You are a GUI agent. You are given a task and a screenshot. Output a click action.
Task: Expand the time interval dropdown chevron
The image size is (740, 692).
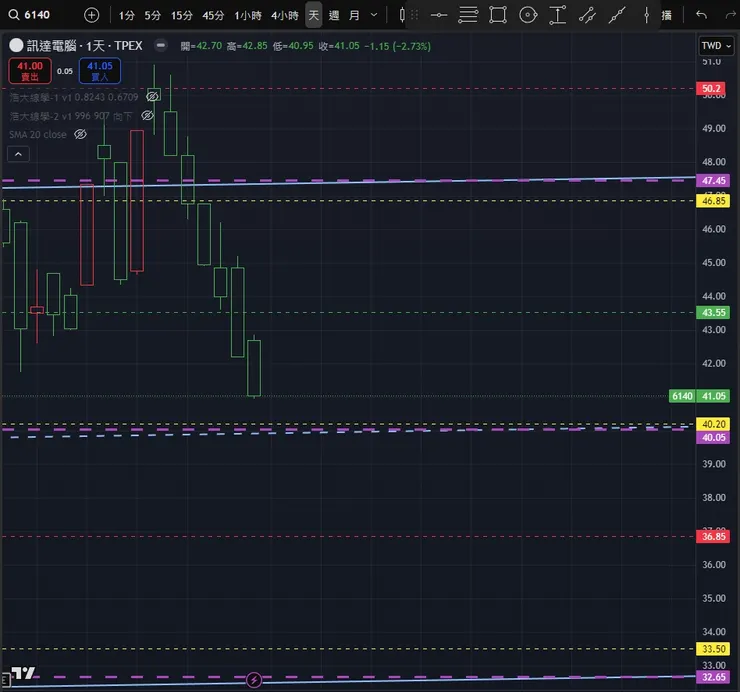tap(374, 15)
